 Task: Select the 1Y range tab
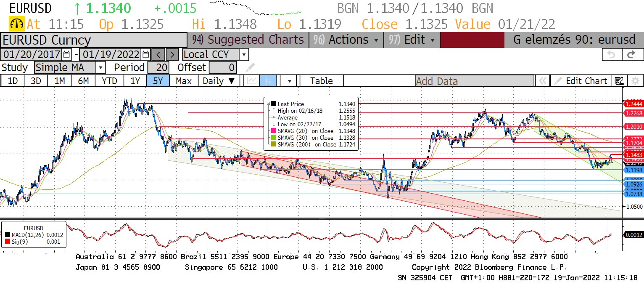point(135,81)
